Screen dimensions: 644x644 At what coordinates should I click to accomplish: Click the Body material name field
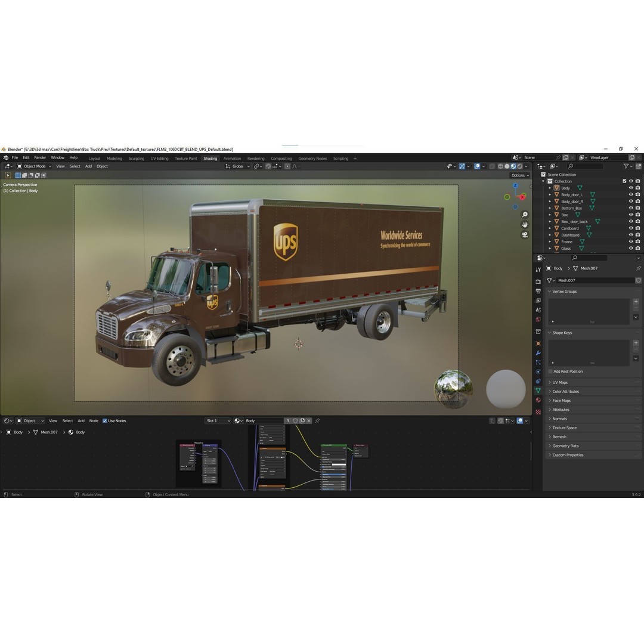[263, 421]
